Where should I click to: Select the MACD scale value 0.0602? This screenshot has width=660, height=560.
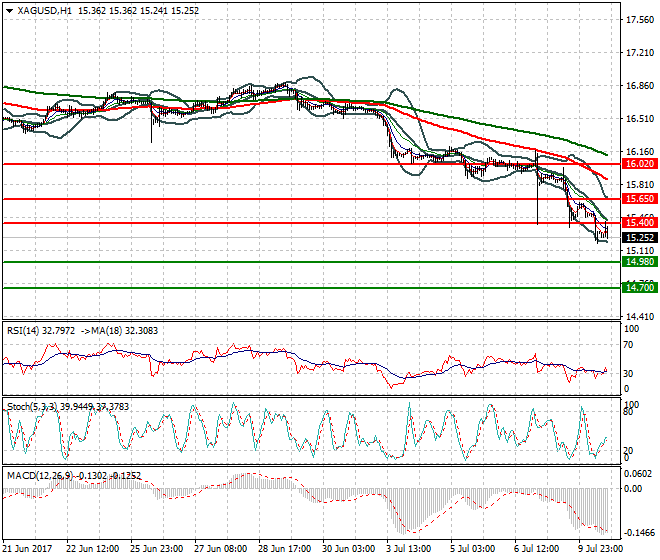tap(638, 474)
